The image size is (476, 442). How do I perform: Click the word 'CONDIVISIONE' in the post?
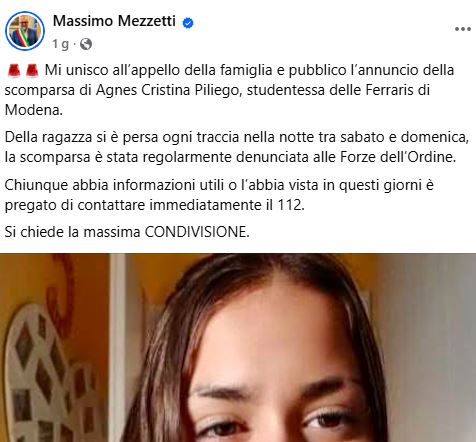(x=197, y=232)
